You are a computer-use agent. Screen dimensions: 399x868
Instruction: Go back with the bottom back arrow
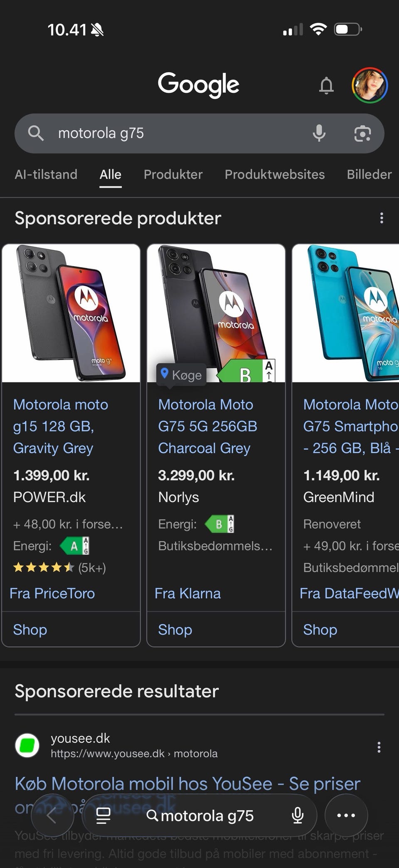(x=52, y=816)
